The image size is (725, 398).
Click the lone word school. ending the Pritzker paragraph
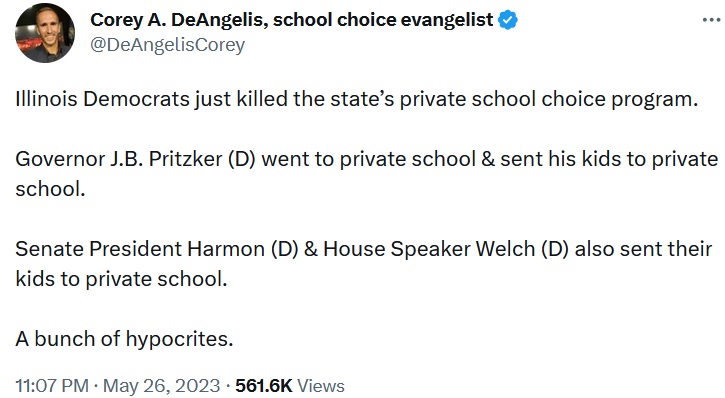50,189
